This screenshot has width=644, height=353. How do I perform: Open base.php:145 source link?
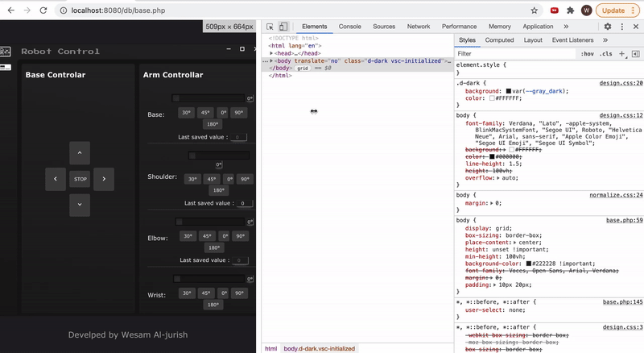pyautogui.click(x=622, y=301)
